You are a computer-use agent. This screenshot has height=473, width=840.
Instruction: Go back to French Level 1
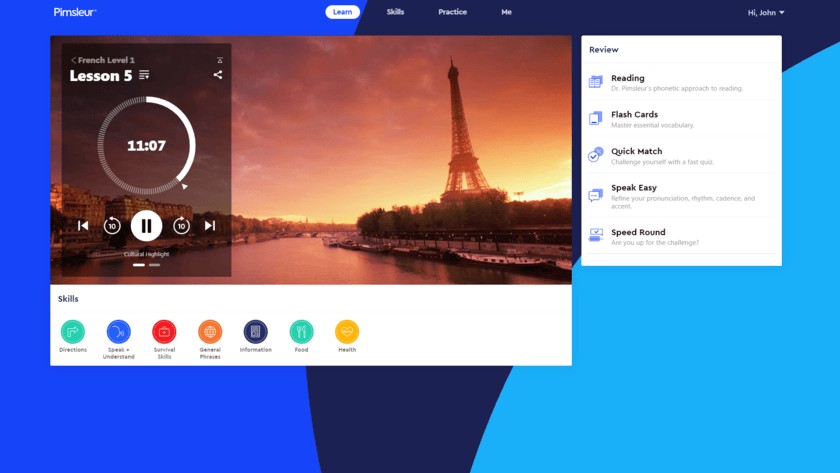103,60
